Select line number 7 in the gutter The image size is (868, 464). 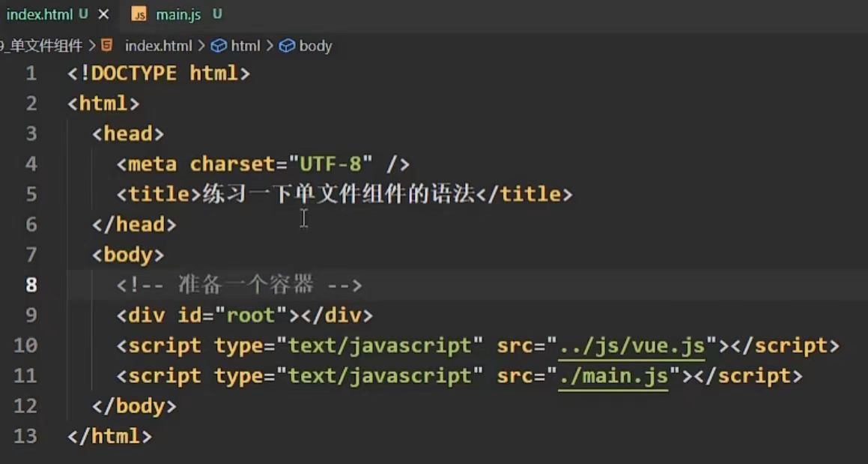coord(31,255)
